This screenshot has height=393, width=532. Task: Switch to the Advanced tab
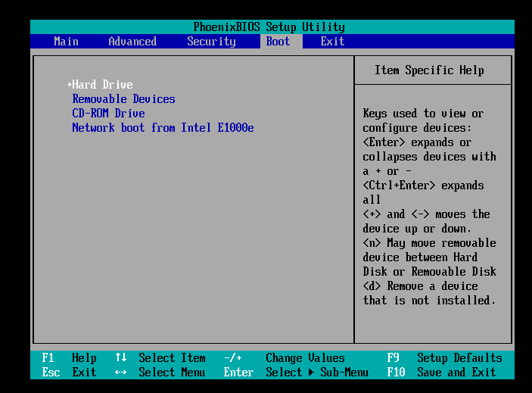click(x=132, y=42)
